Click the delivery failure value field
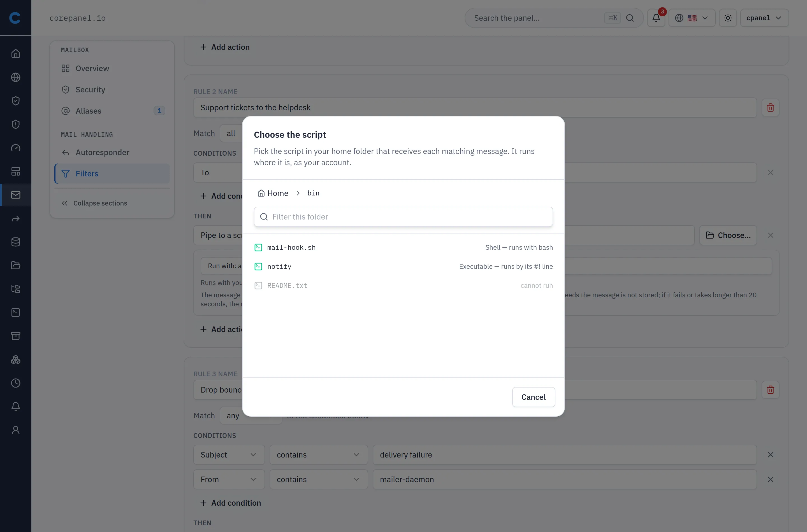This screenshot has width=807, height=532. point(565,455)
